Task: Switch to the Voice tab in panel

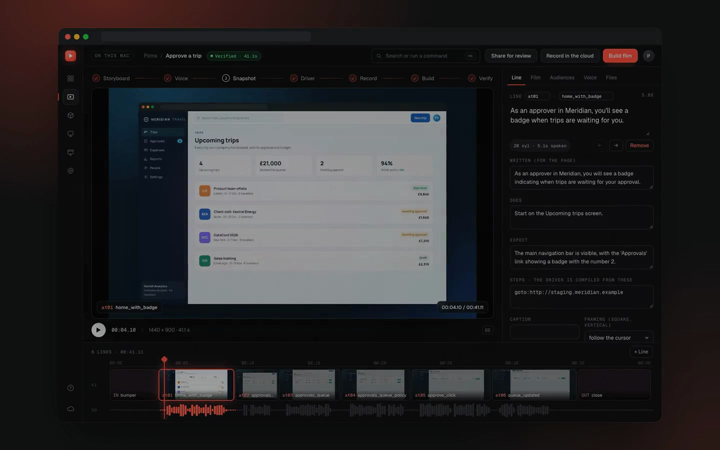Action: pyautogui.click(x=590, y=78)
